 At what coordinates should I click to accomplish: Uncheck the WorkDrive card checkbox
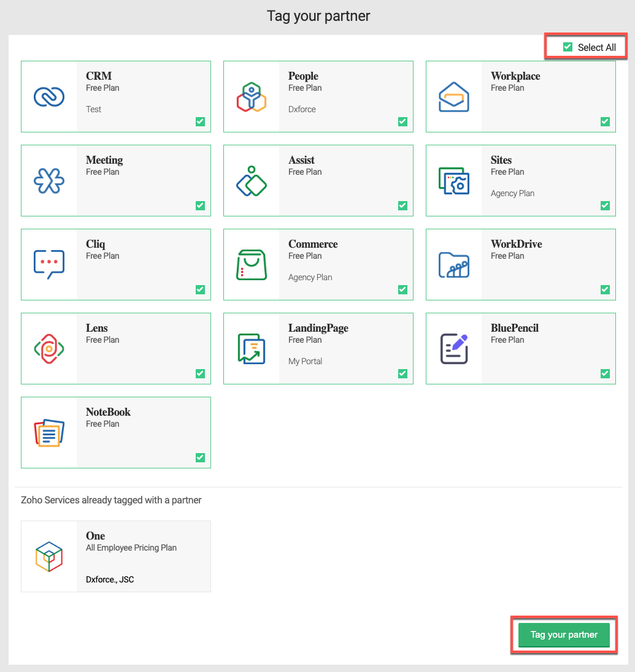pyautogui.click(x=605, y=290)
